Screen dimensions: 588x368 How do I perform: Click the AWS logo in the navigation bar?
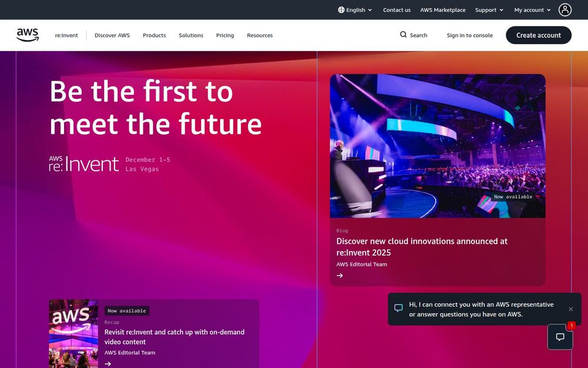(x=27, y=35)
